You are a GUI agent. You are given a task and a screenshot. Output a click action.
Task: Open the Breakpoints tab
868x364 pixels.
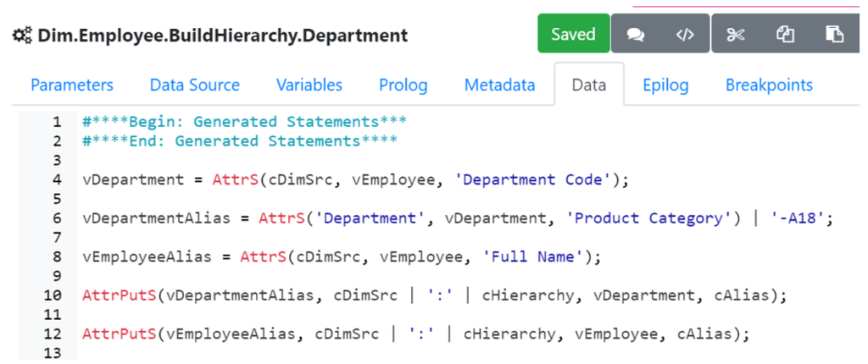(769, 85)
